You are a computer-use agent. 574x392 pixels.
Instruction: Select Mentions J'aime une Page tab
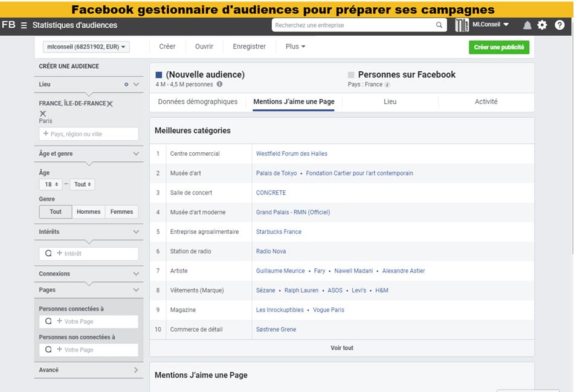pyautogui.click(x=294, y=101)
